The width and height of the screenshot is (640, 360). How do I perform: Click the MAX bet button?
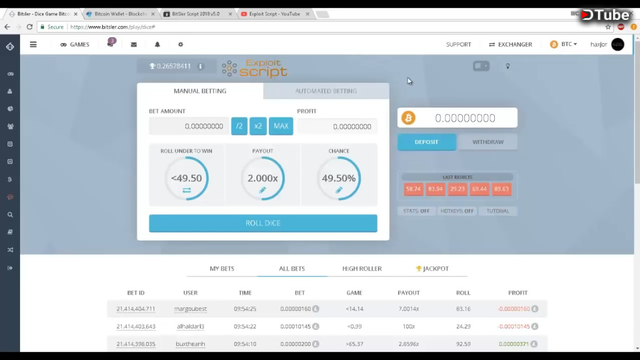281,126
